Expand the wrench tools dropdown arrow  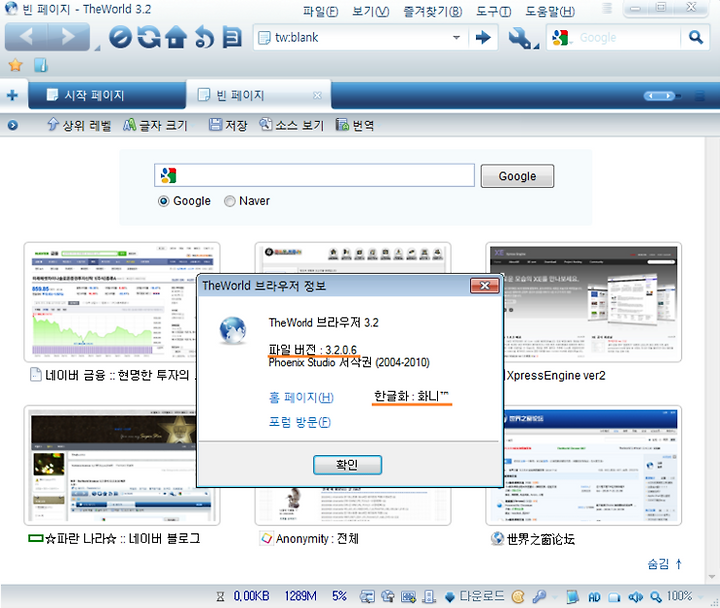(x=536, y=46)
